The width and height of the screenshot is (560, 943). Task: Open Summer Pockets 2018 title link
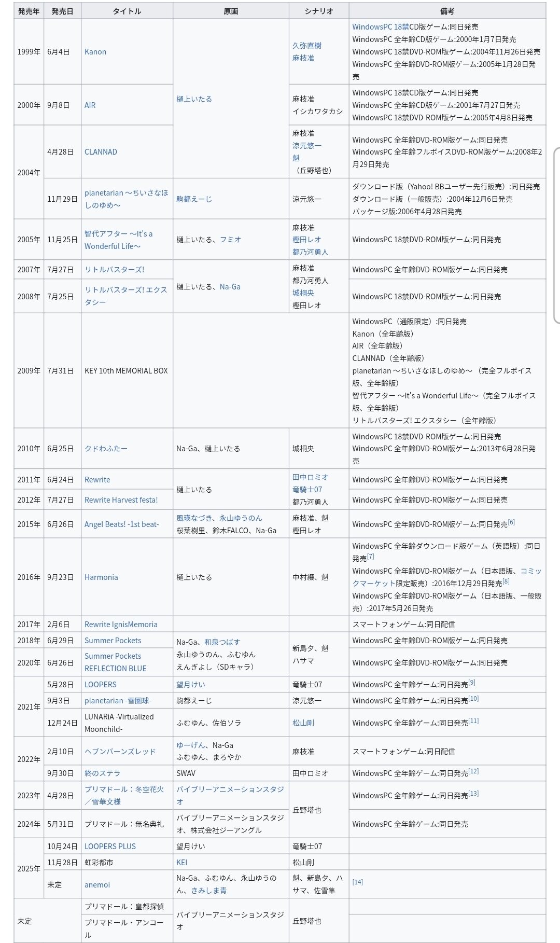pos(113,641)
